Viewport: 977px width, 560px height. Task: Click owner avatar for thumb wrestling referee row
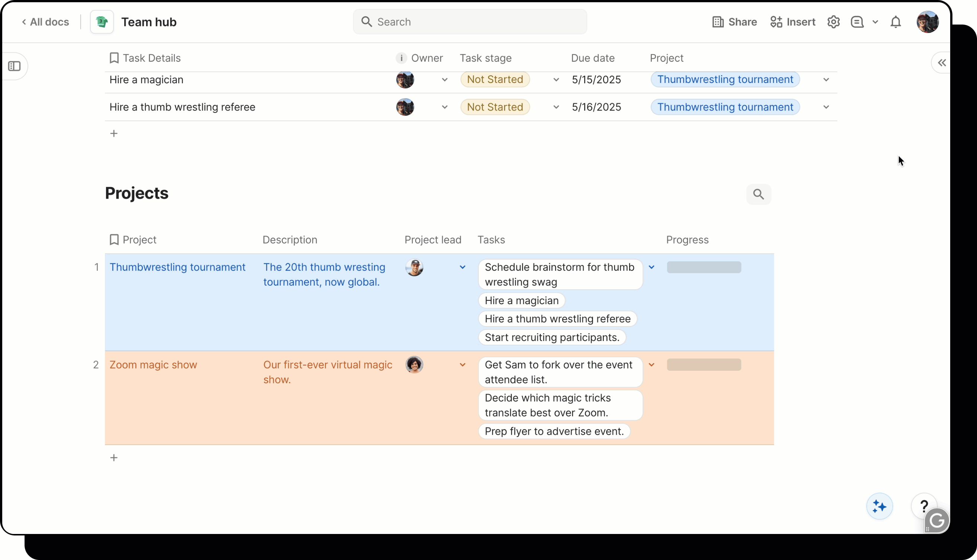(x=405, y=107)
